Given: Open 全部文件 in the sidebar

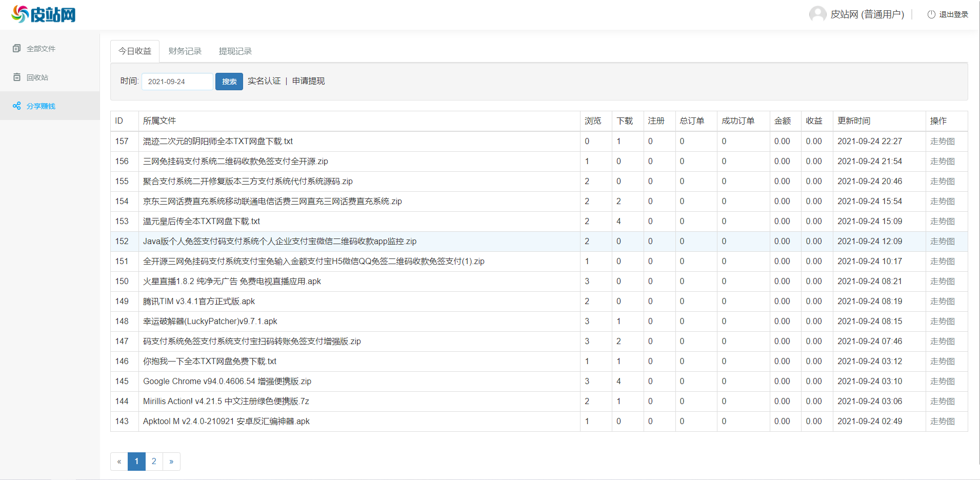Looking at the screenshot, I should (x=41, y=49).
